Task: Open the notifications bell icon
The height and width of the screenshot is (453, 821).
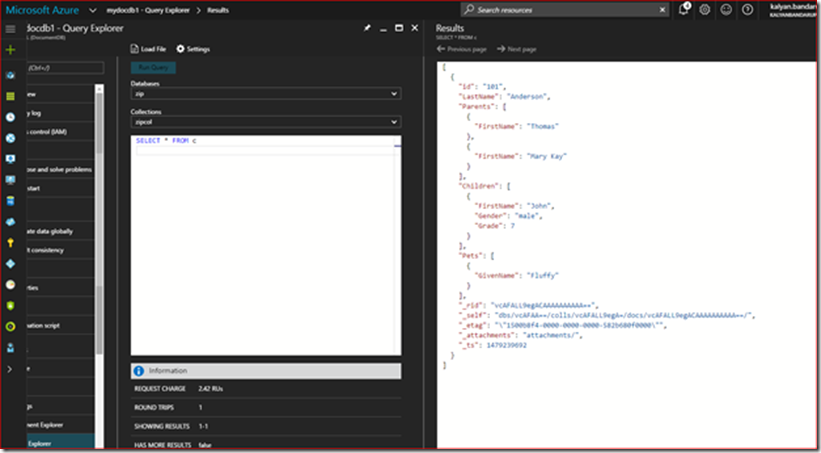Action: (x=684, y=9)
